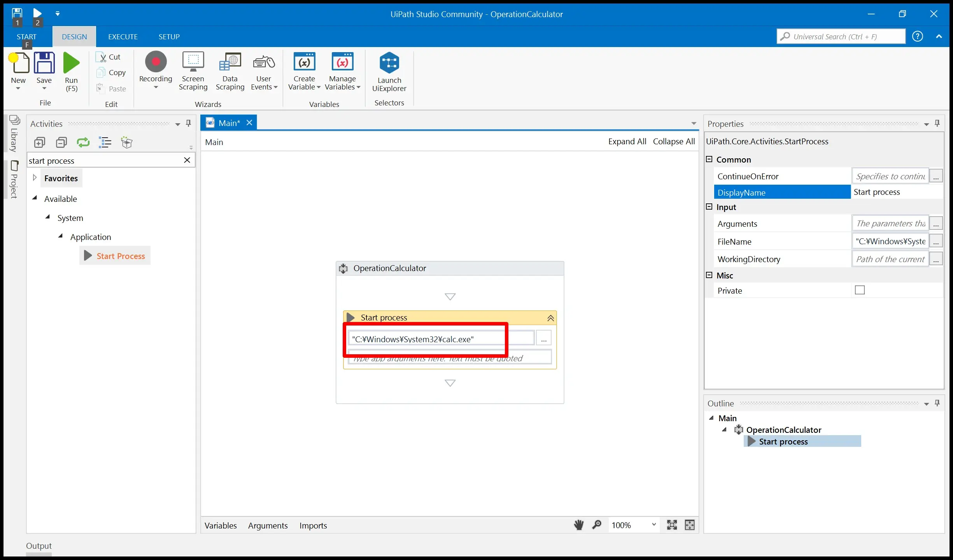953x560 pixels.
Task: Open the Project side panel
Action: (14, 179)
